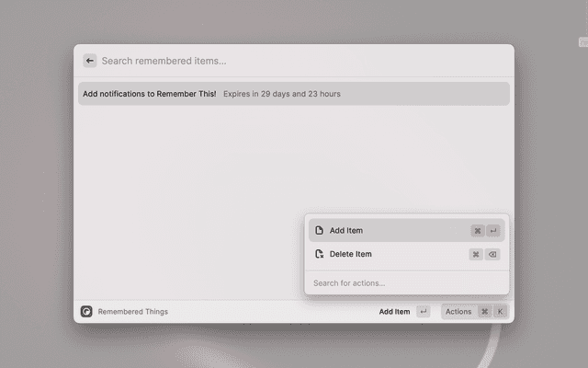
Task: Click the Add Item document icon
Action: (x=319, y=231)
